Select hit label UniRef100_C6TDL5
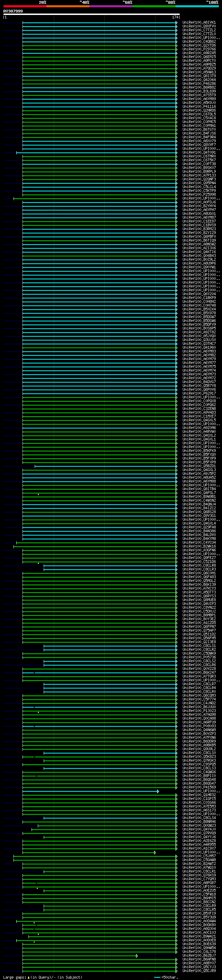 (199, 114)
